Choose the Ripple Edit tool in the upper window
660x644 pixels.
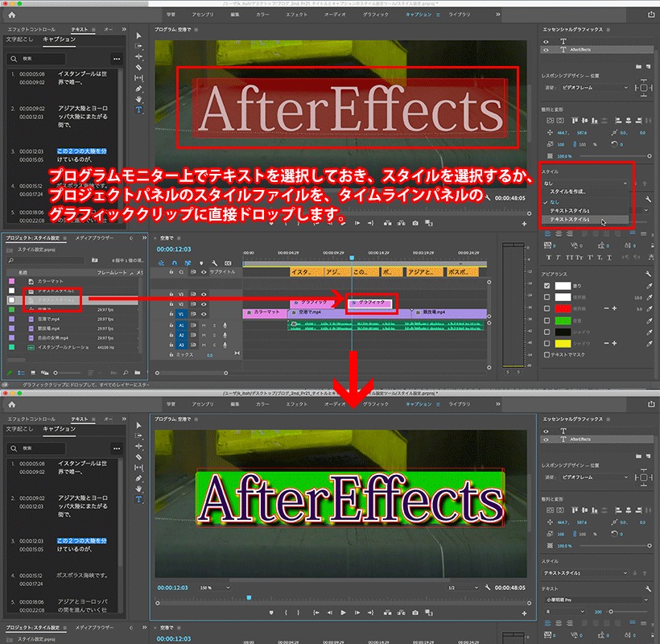[x=139, y=57]
